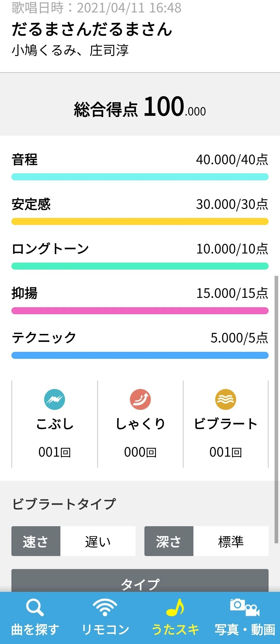This screenshot has width=280, height=644.
Task: Open the remote control Wi-Fi icon
Action: [105, 607]
